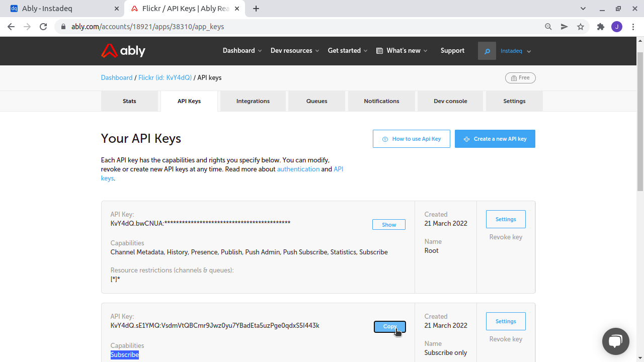Screen dimensions: 644x362
Task: Expand the Get started menu
Action: click(348, 50)
